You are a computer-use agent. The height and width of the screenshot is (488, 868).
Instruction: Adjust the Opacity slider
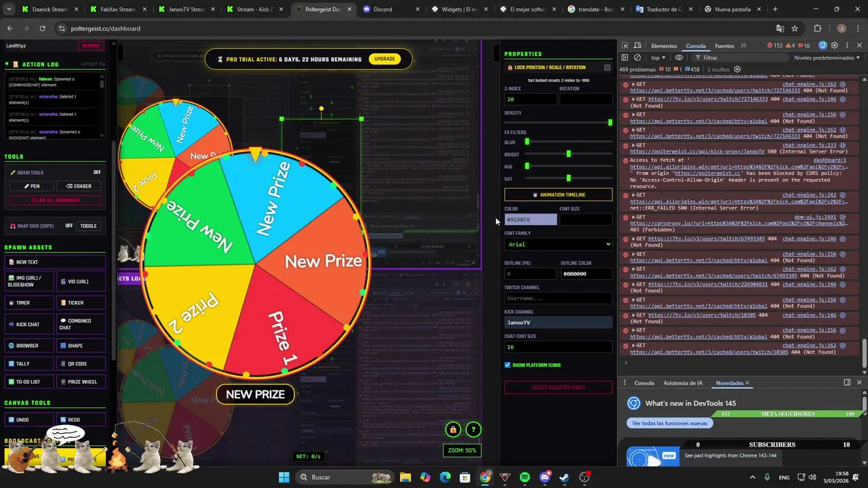coord(558,123)
